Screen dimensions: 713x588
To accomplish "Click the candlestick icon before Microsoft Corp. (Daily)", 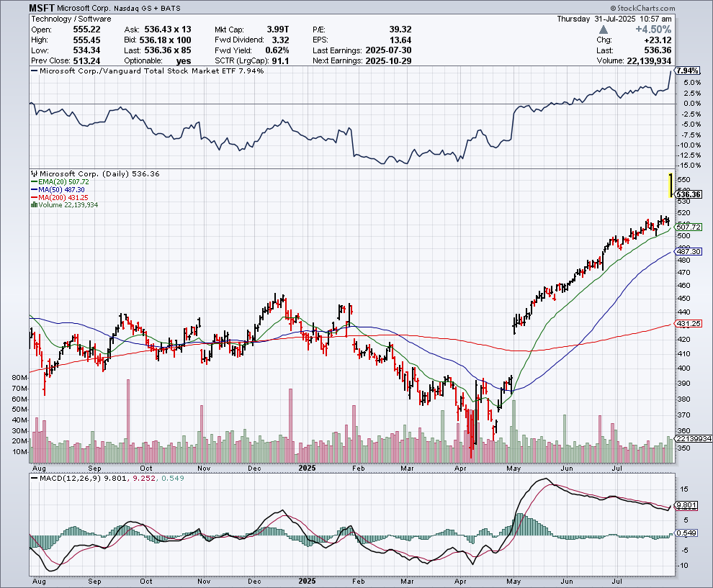I will pos(35,173).
